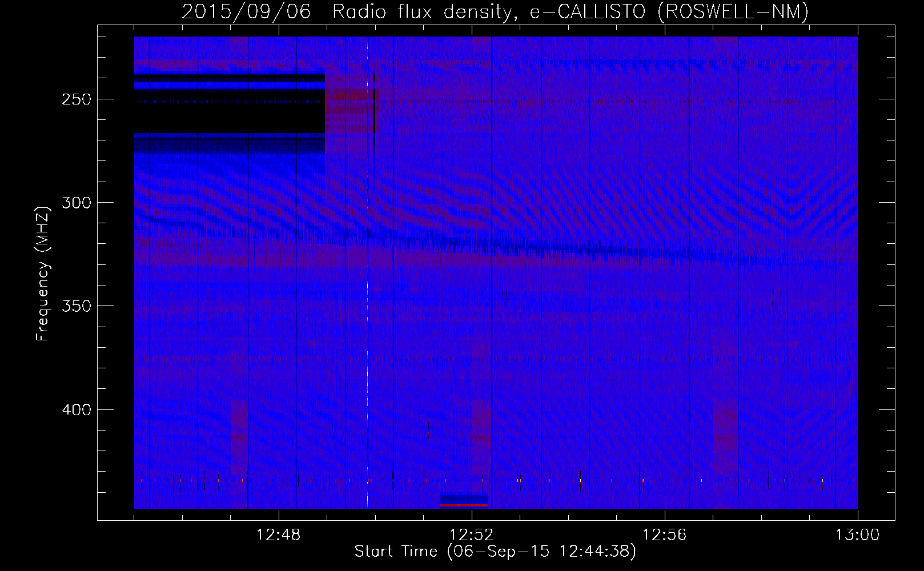924x571 pixels.
Task: Click the 350 frequency tick label
Action: [x=76, y=306]
